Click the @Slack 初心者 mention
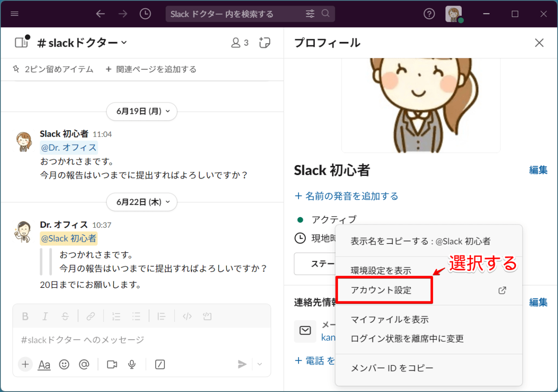Image resolution: width=558 pixels, height=392 pixels. tap(69, 238)
